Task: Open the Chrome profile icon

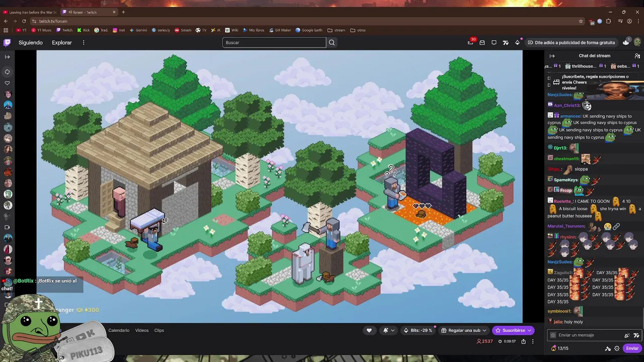Action: click(x=629, y=21)
